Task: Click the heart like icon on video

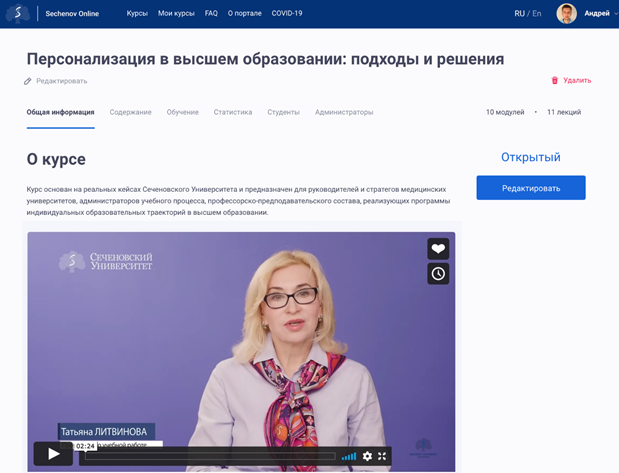Action: click(438, 249)
